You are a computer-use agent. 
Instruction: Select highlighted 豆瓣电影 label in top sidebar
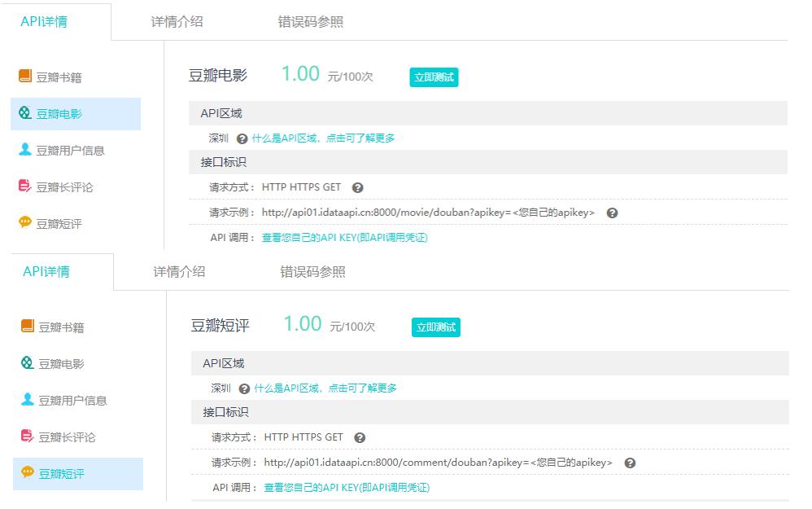point(59,114)
